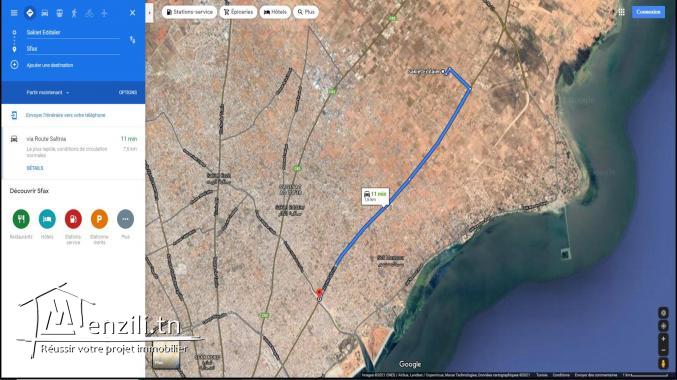This screenshot has height=380, width=677.
Task: Discover Parkings orange P icon
Action: point(99,219)
